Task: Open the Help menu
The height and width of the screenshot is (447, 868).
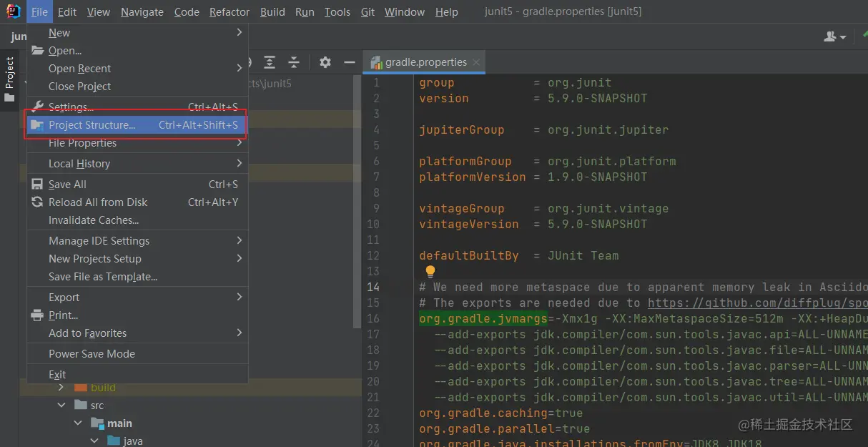Action: click(x=446, y=11)
